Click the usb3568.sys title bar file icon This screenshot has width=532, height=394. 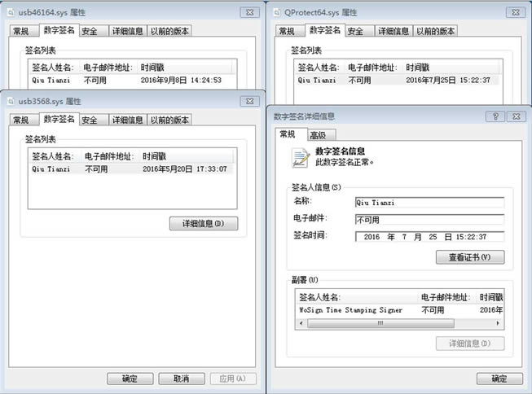[x=11, y=101]
